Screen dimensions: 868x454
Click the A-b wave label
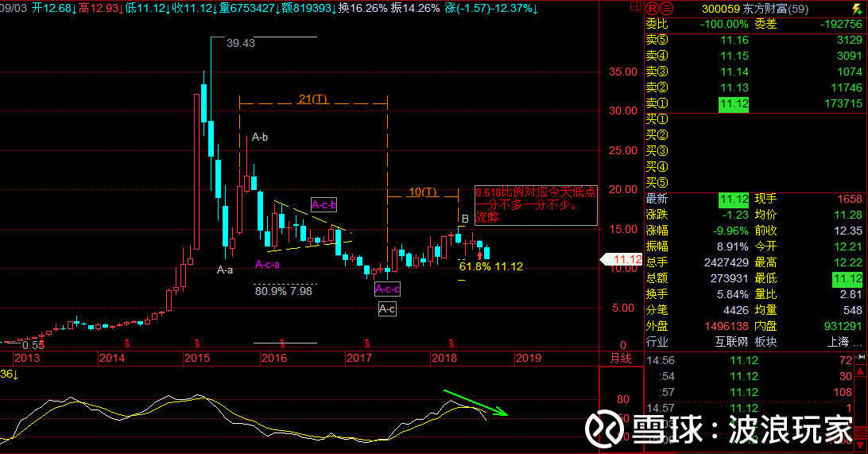pos(260,138)
